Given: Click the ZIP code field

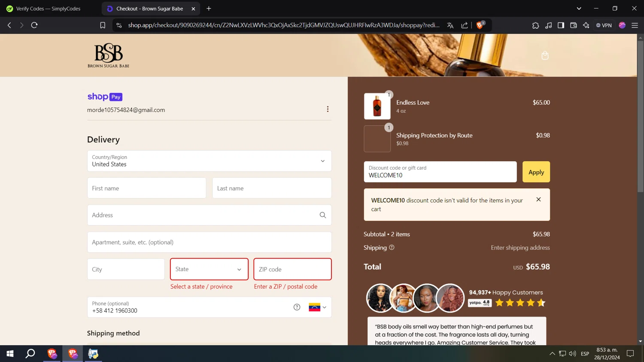Looking at the screenshot, I should coord(292,269).
